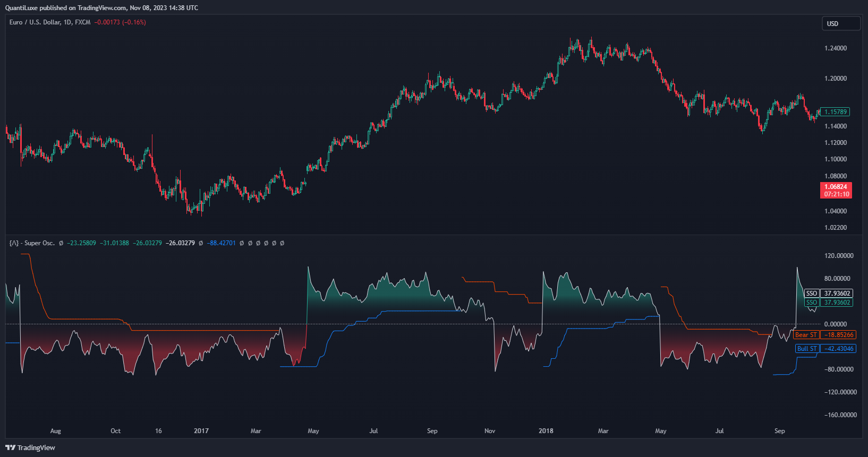Click the orange Bear ST label
868x457 pixels.
coord(806,335)
